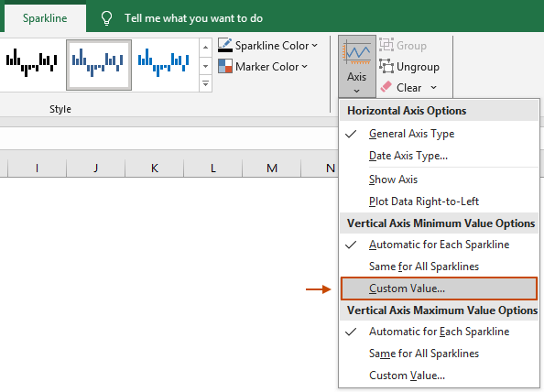The height and width of the screenshot is (392, 544).
Task: Toggle Automatic for Each Sparkline under Maximum
Action: [439, 332]
